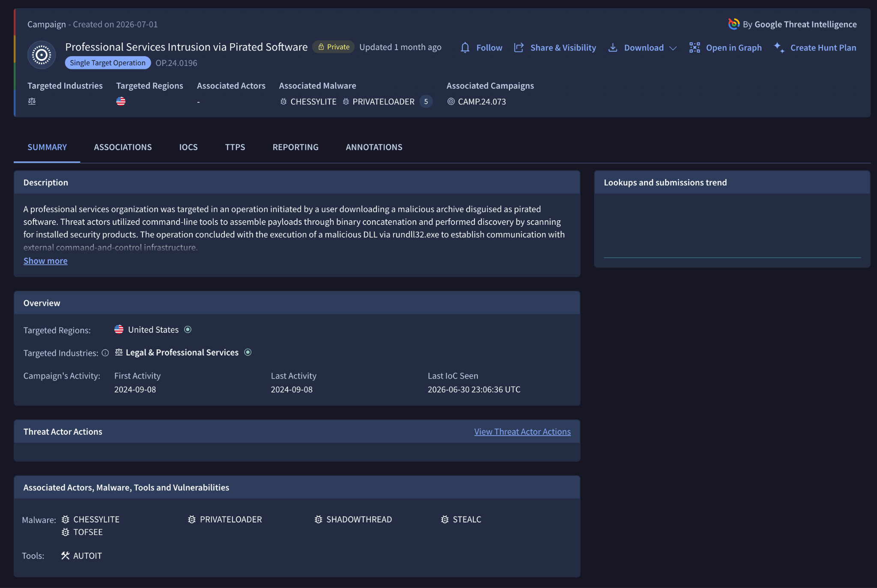Expand description with Show more
This screenshot has width=877, height=588.
click(45, 261)
